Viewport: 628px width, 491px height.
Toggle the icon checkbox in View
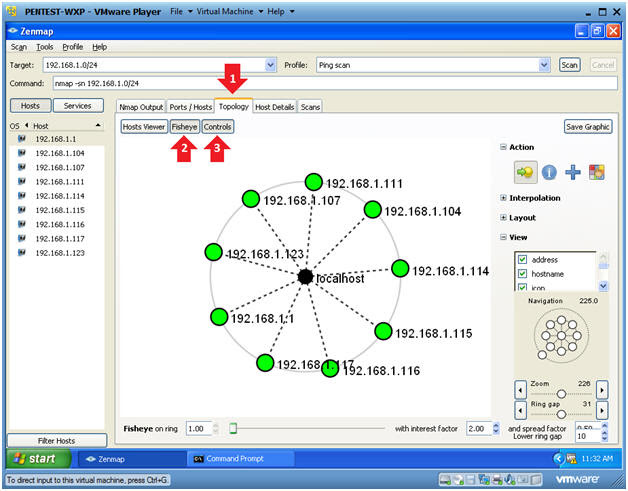(522, 287)
